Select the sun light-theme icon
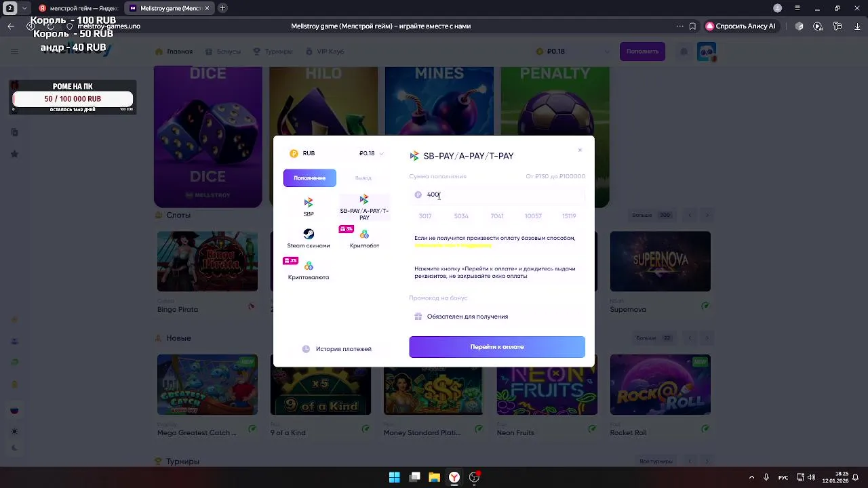Viewport: 868px width, 488px height. [x=14, y=432]
